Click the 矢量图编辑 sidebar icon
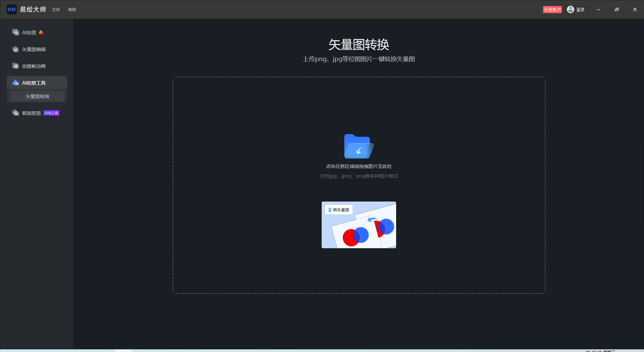This screenshot has width=644, height=352. pyautogui.click(x=15, y=49)
